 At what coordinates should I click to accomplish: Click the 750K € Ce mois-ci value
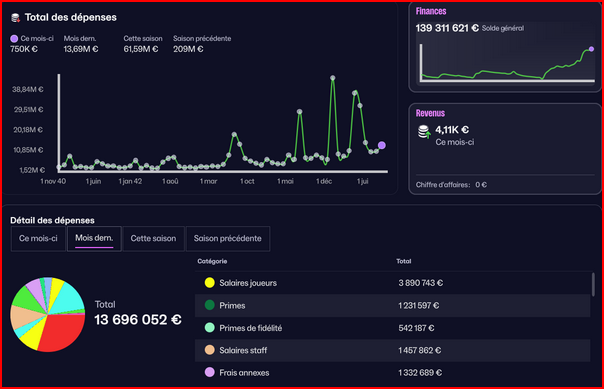pos(24,49)
